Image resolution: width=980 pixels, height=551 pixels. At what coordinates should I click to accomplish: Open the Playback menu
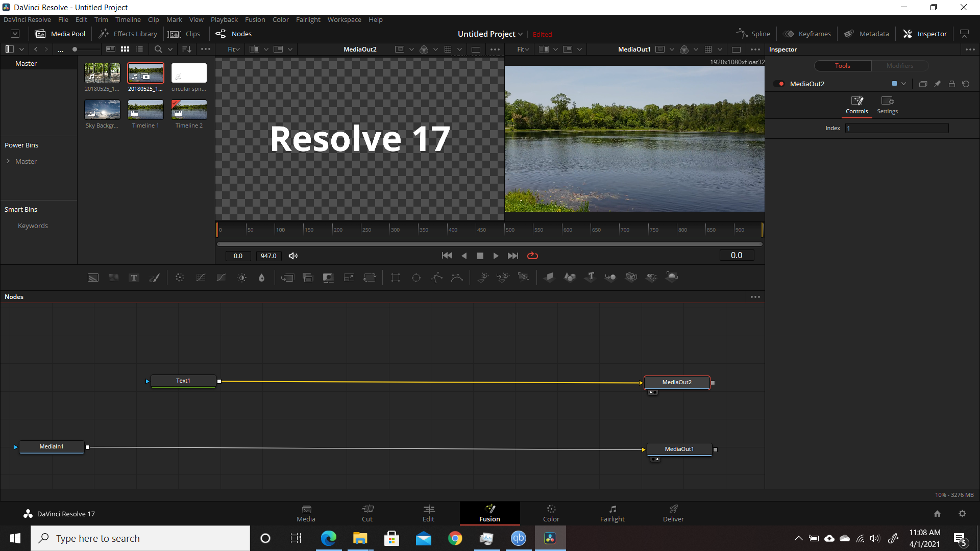click(x=224, y=19)
